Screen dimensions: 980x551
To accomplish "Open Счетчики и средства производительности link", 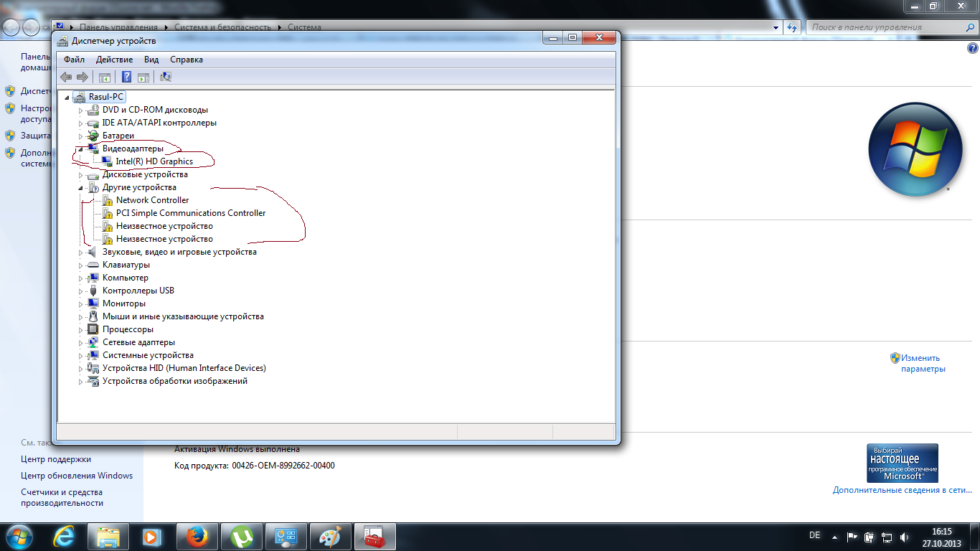I will tap(62, 498).
